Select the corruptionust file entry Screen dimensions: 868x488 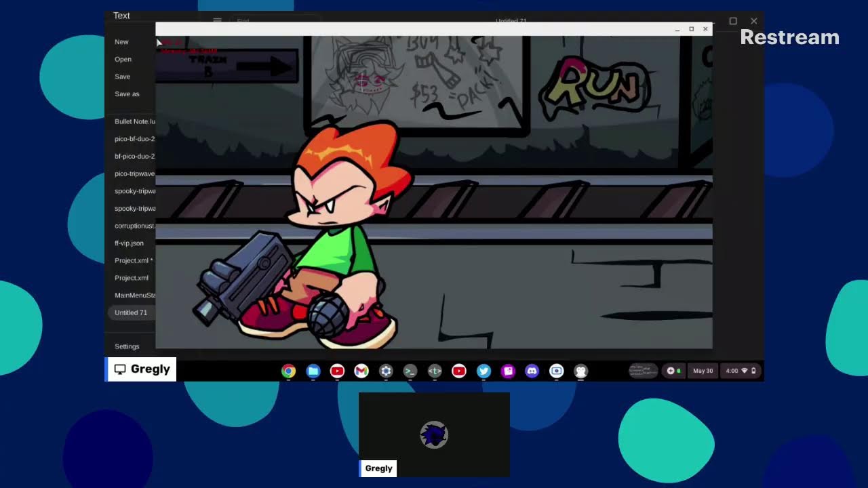[x=134, y=226]
